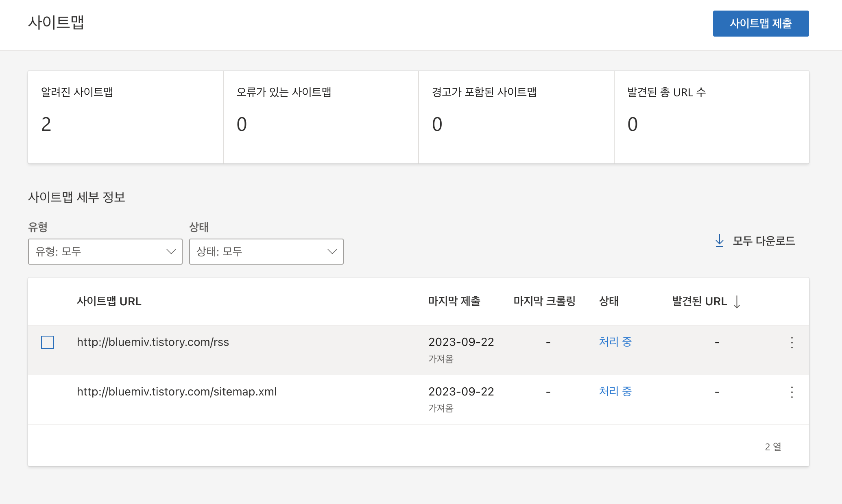Click the 상태 column header in the table
The width and height of the screenshot is (842, 504).
pyautogui.click(x=609, y=301)
